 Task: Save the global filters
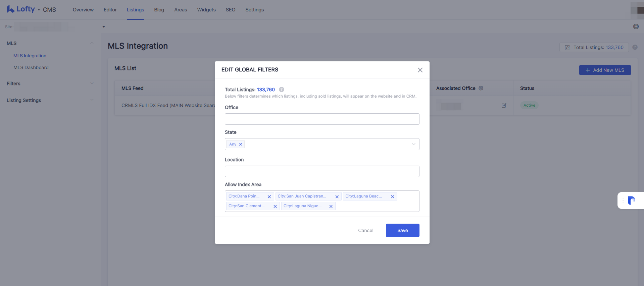coord(402,230)
